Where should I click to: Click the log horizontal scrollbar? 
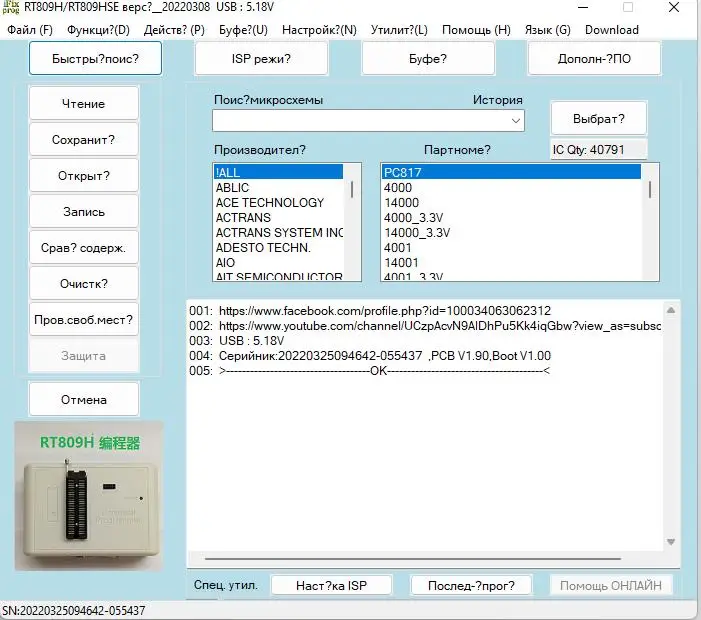click(x=413, y=559)
